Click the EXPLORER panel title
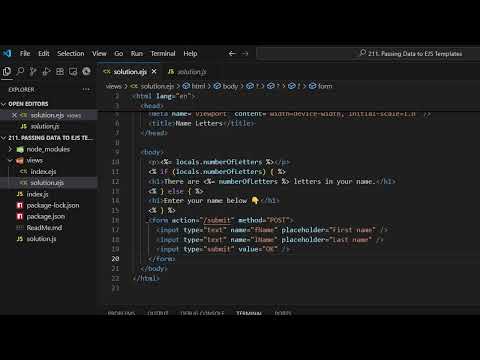480x360 pixels. click(21, 89)
